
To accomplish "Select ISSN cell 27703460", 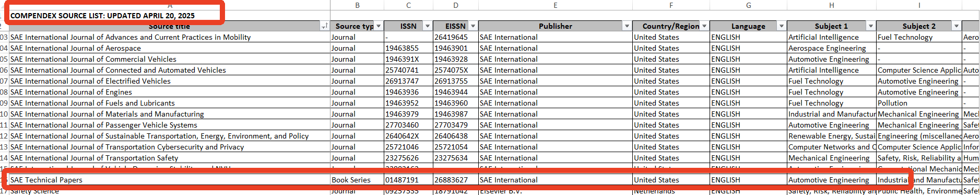I will (x=408, y=125).
